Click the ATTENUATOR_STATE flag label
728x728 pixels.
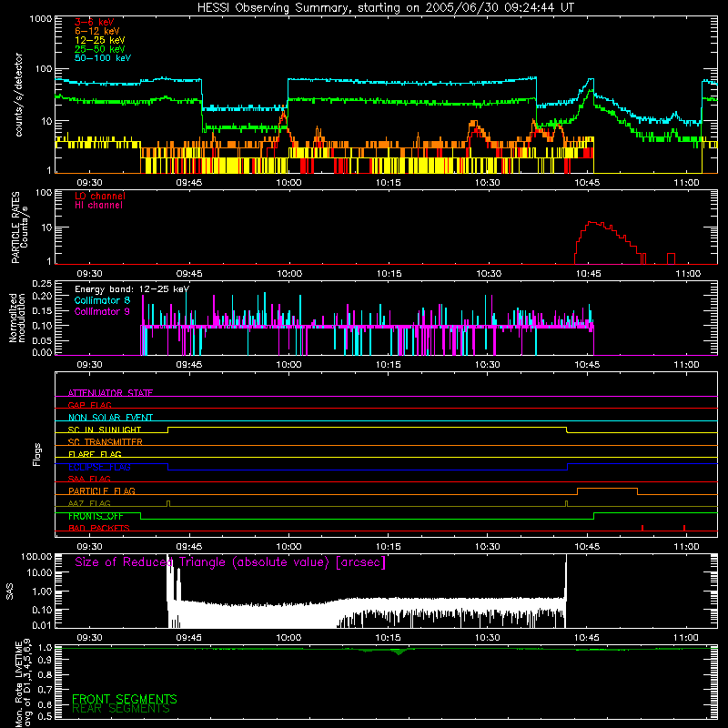pyautogui.click(x=110, y=393)
